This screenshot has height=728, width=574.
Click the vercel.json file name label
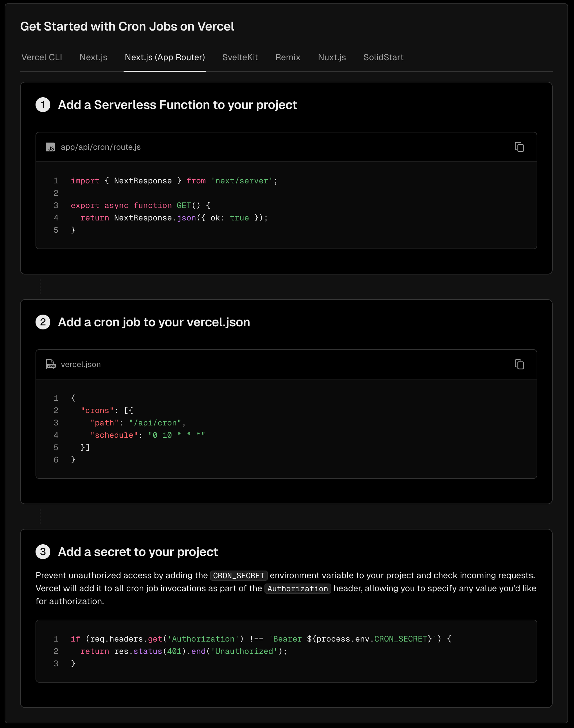[81, 364]
